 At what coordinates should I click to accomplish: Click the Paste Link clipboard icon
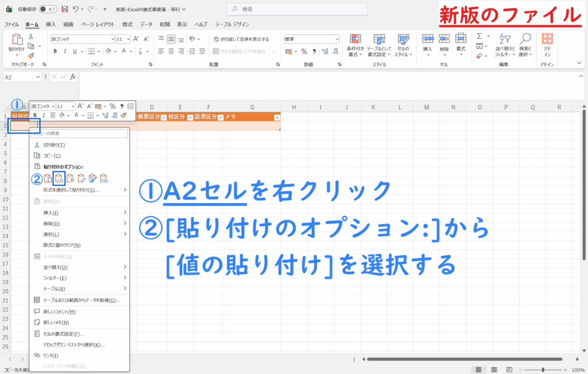(105, 179)
